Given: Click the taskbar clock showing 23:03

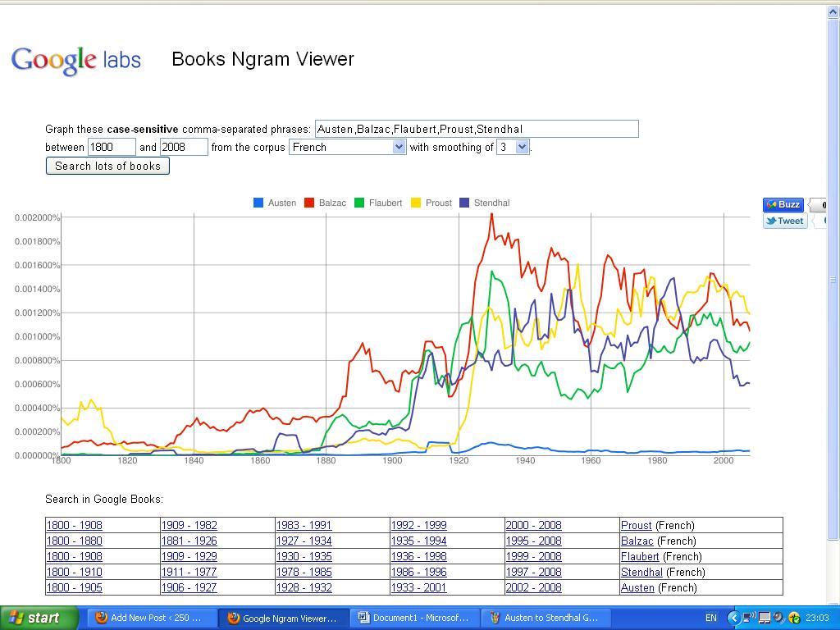Looking at the screenshot, I should 817,618.
